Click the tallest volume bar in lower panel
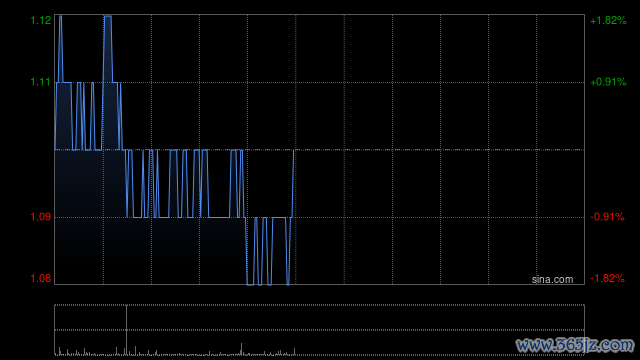 (x=127, y=330)
